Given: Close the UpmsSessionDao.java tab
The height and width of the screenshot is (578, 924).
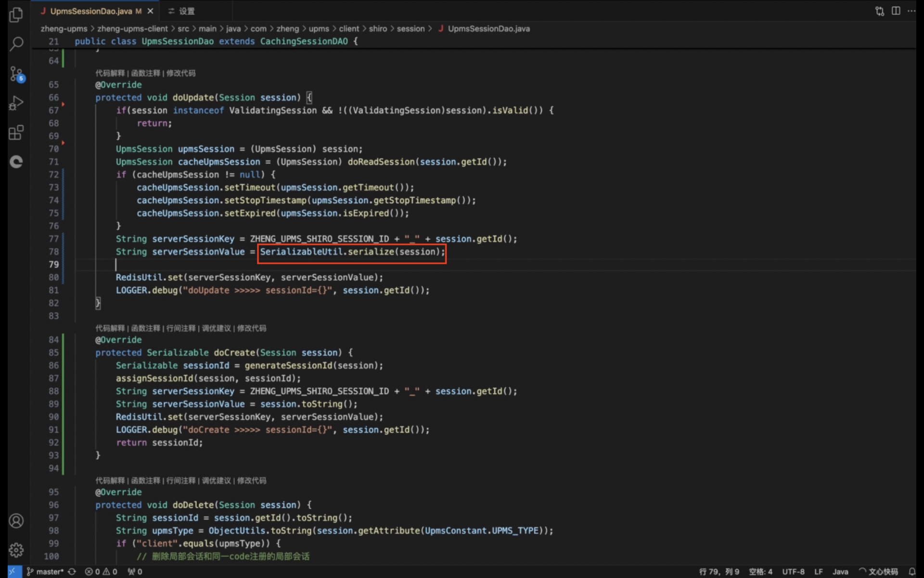Looking at the screenshot, I should 150,11.
